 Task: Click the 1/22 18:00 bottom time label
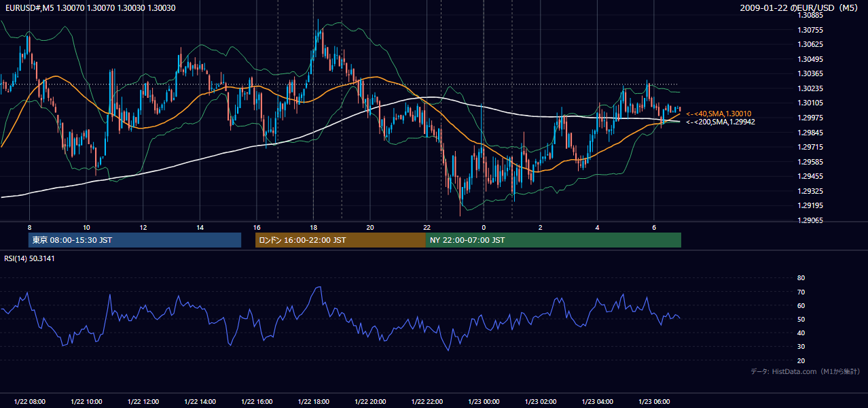[313, 402]
